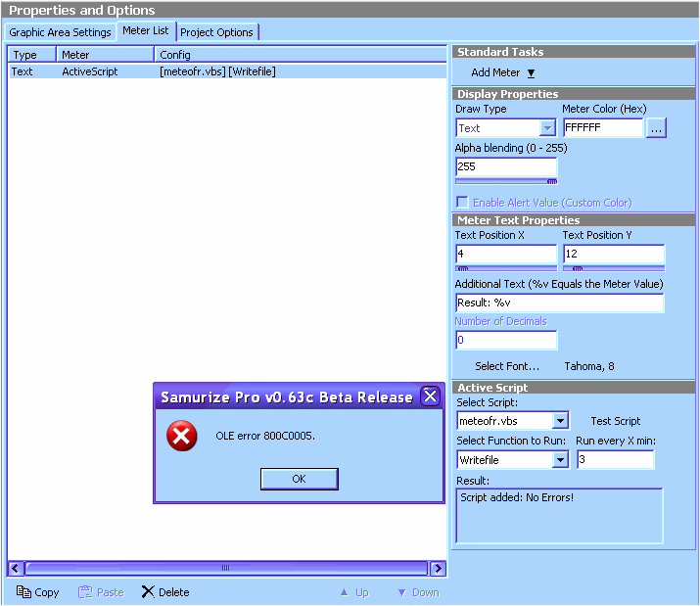Move meter Down with arrow

402,592
